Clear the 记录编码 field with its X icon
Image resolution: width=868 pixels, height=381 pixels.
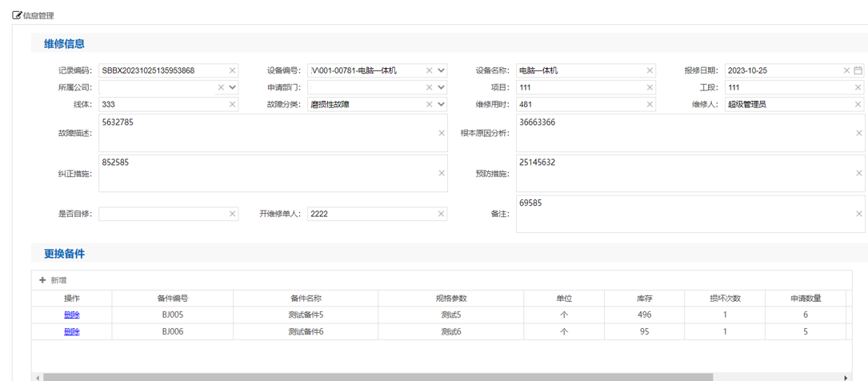click(x=233, y=70)
